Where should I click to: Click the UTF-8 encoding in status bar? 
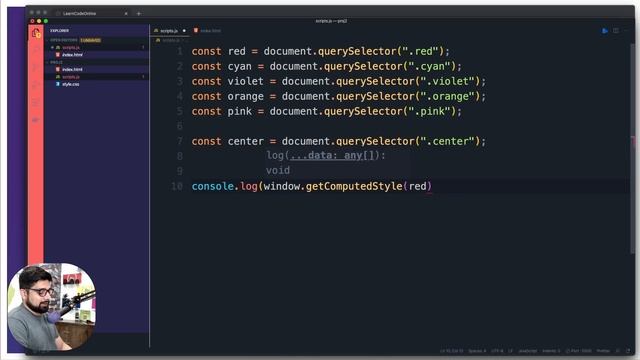coord(497,351)
